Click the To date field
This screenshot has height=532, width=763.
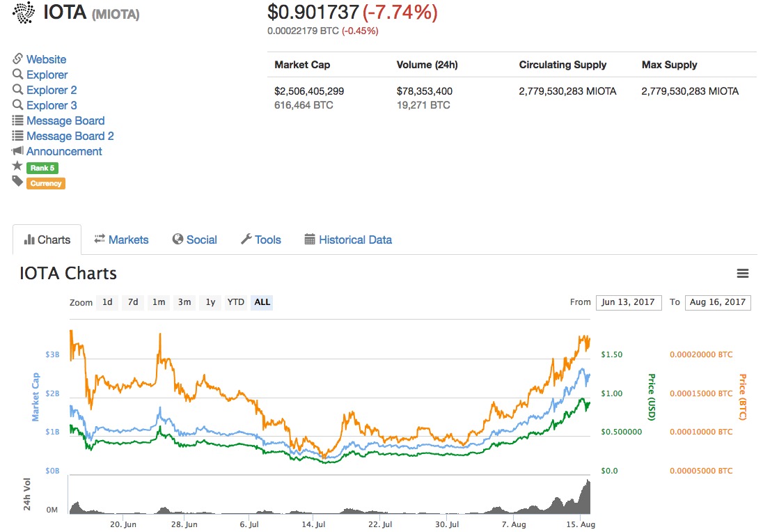pos(718,302)
